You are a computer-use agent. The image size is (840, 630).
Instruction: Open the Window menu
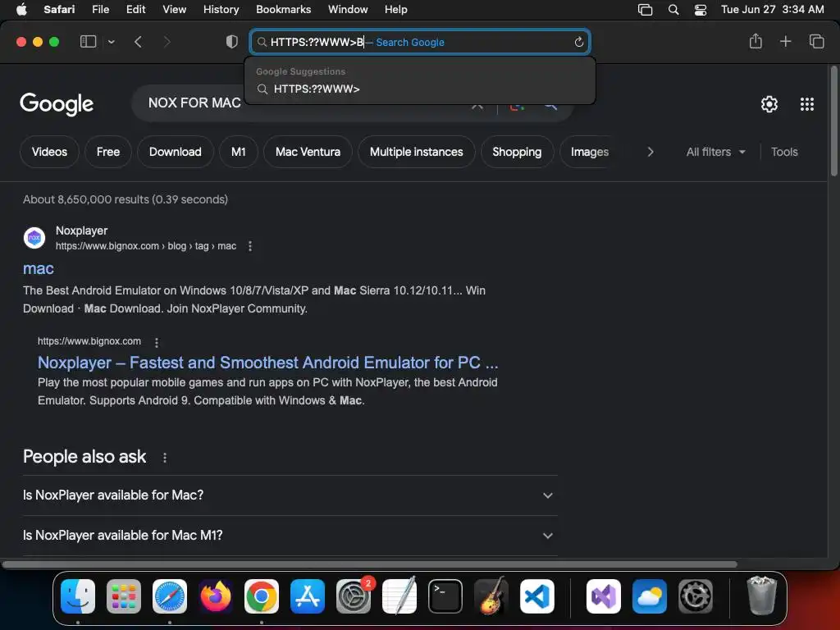point(348,9)
